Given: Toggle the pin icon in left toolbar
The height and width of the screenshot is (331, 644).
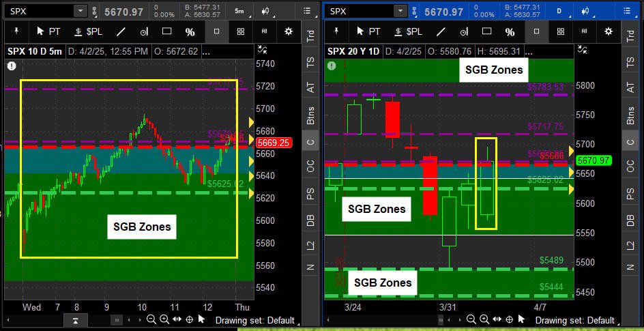Looking at the screenshot, I should coord(17,31).
